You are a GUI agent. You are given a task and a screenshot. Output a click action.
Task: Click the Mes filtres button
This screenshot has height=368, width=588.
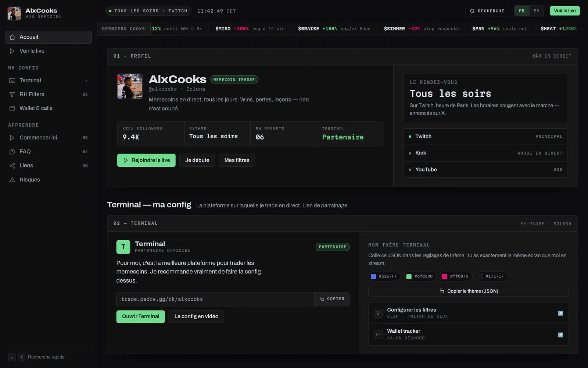tap(237, 160)
